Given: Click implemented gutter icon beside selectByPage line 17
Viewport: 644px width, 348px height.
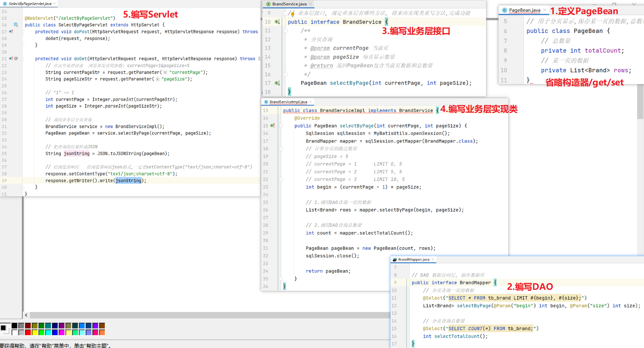Looking at the screenshot, I should point(277,83).
